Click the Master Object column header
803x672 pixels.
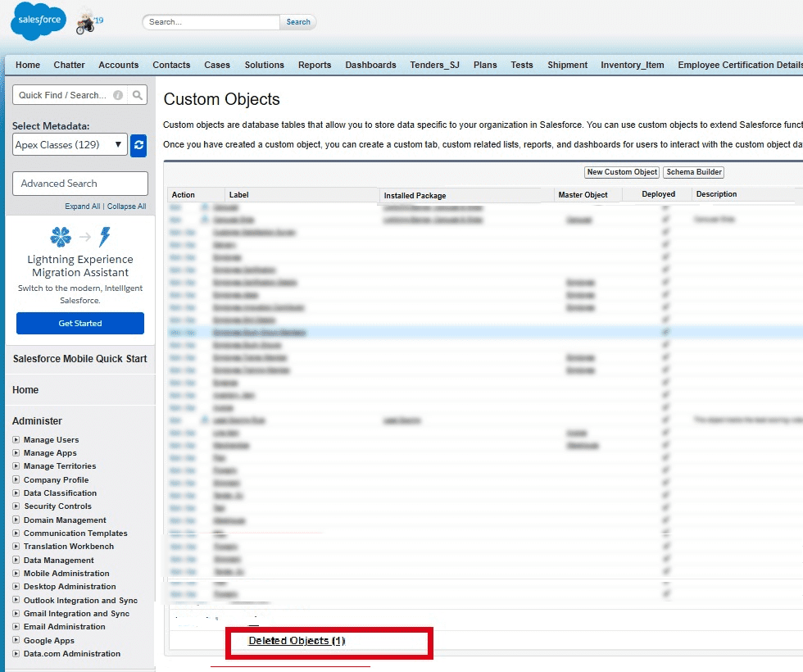583,195
